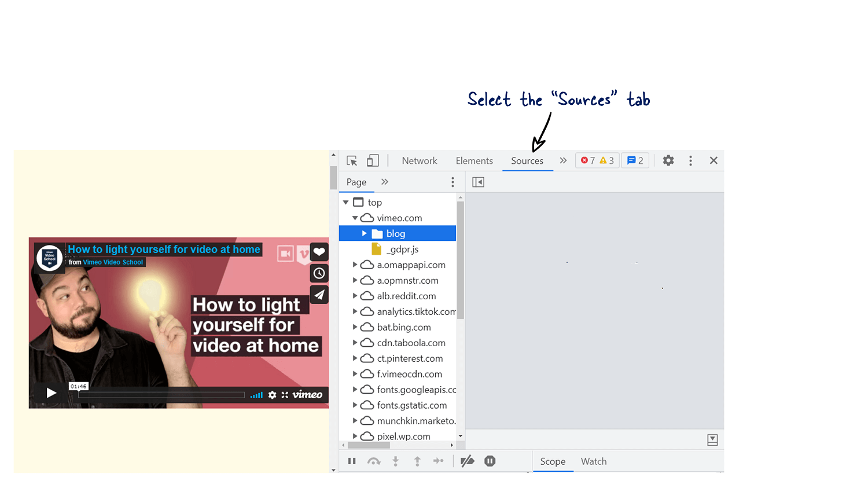
Task: Play the Vimeo video
Action: click(51, 393)
